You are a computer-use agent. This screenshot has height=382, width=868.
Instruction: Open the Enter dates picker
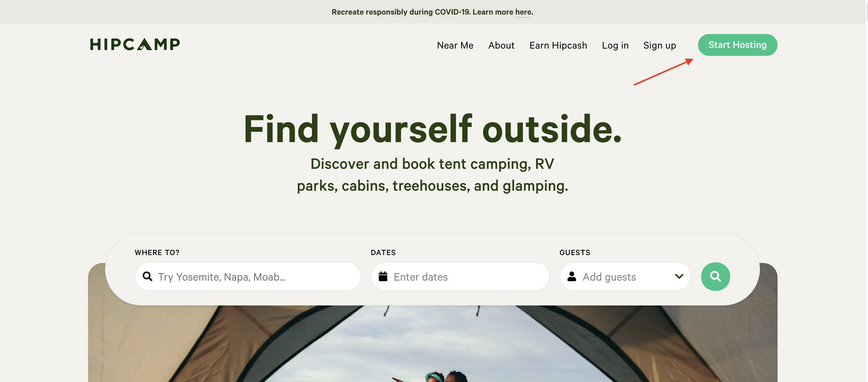(460, 276)
